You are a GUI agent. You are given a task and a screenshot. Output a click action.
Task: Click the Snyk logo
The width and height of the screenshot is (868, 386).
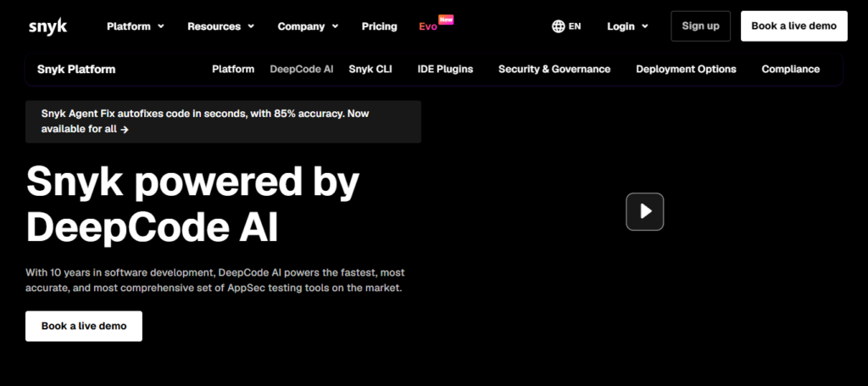click(x=48, y=26)
